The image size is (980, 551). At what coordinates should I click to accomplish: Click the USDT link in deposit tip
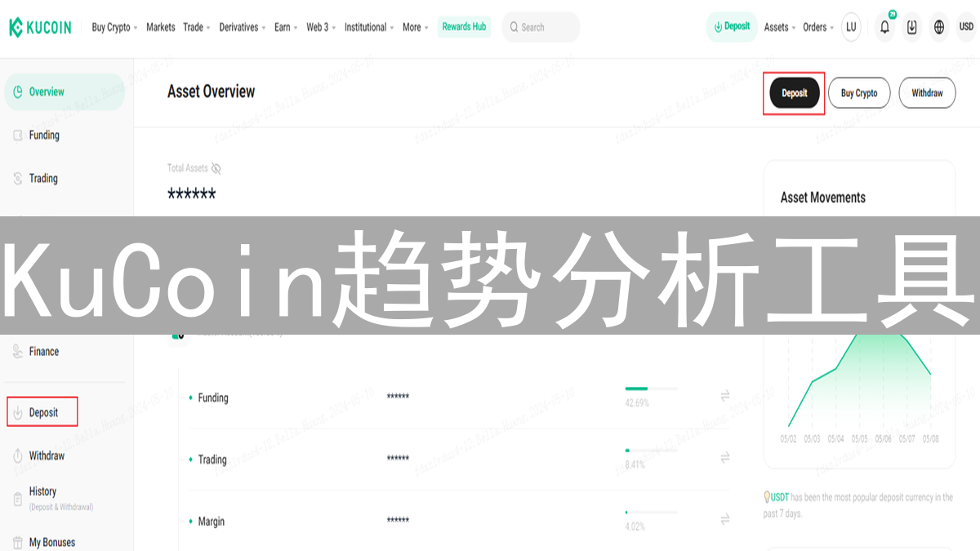780,497
